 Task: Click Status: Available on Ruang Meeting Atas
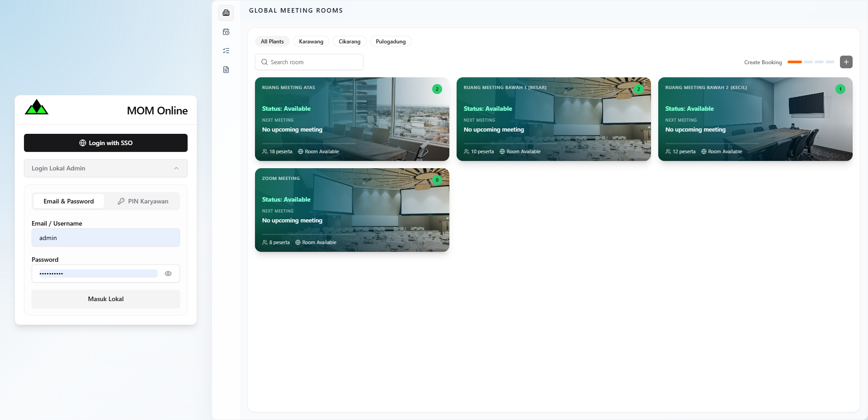coord(286,109)
